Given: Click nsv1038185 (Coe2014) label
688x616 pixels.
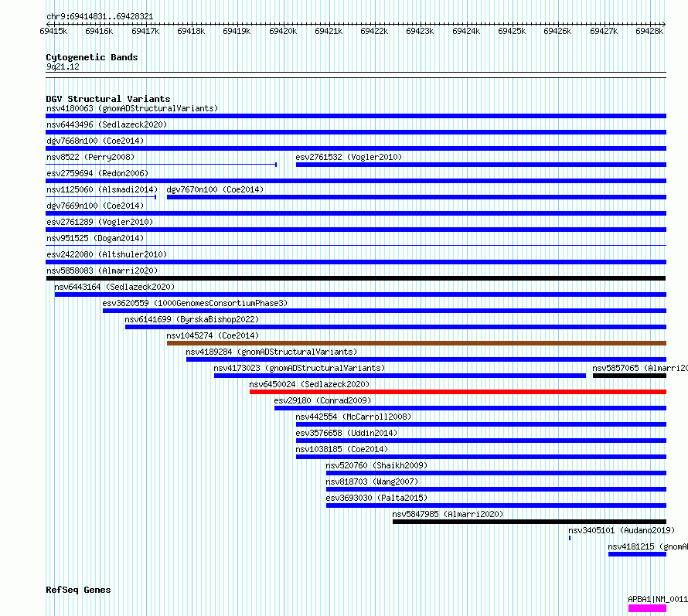Looking at the screenshot, I should pos(342,449).
